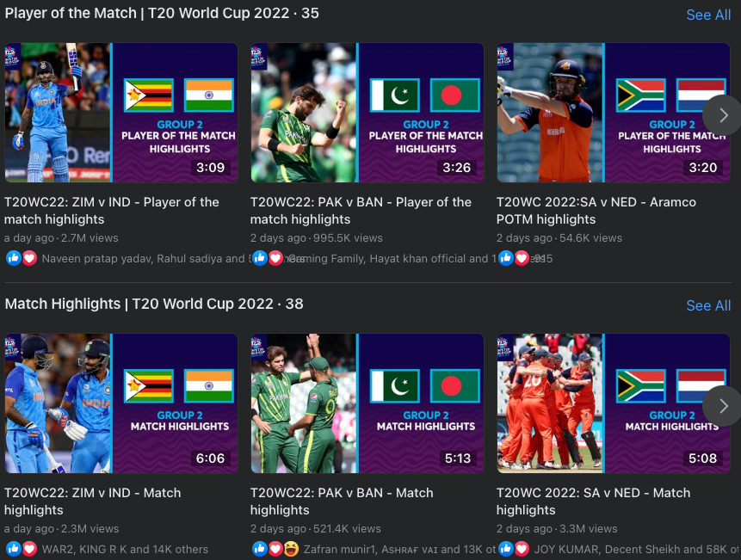741x560 pixels.
Task: Show next videos in Match Highlights row
Action: 723,406
